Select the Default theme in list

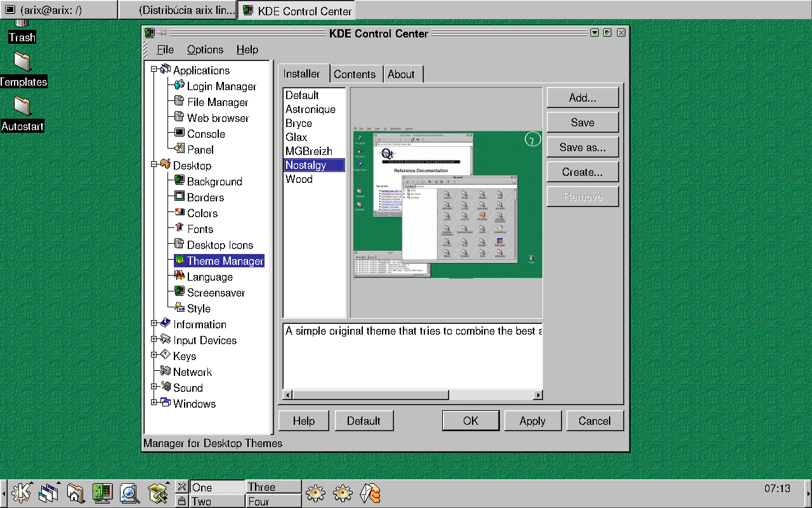pyautogui.click(x=314, y=95)
